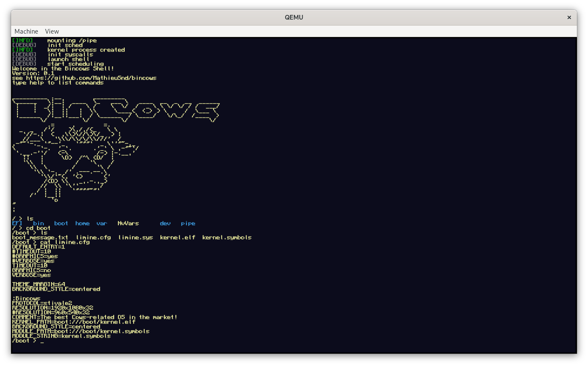Screen dimensions: 588x366
Task: Click the 'RESOLUTION=1920x1080x32' line
Action: pos(53,308)
